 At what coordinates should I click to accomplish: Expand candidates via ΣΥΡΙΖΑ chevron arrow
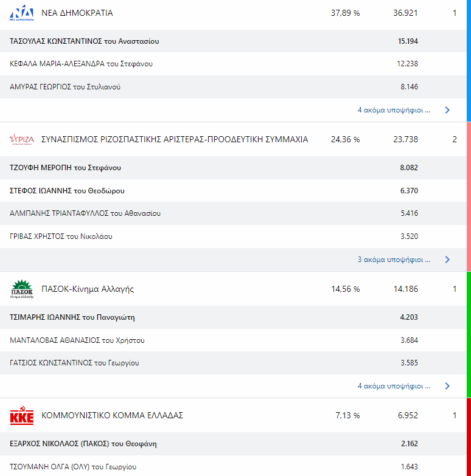(x=447, y=260)
